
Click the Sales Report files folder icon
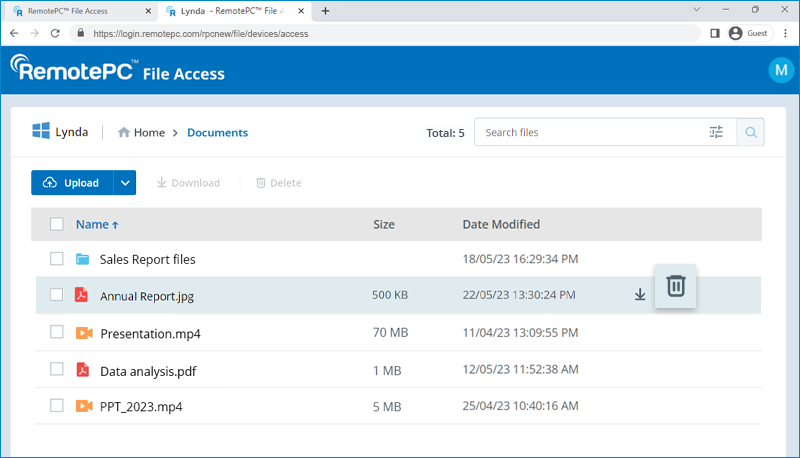(x=83, y=259)
